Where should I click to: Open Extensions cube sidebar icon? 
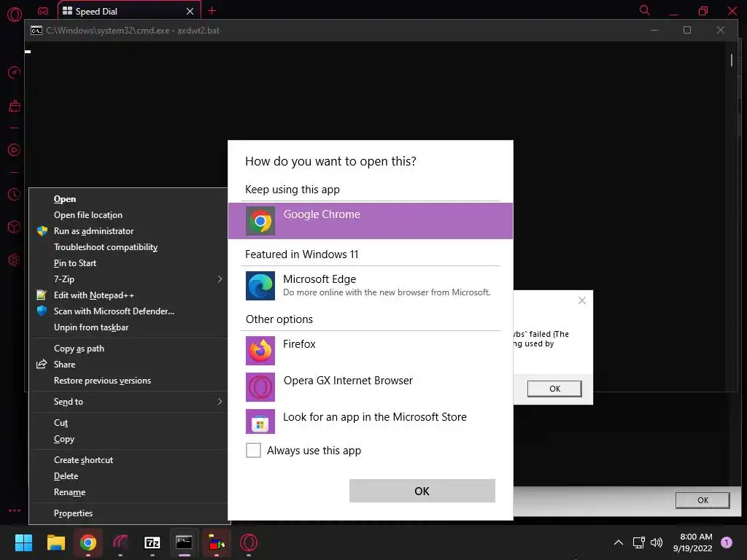[x=15, y=227]
